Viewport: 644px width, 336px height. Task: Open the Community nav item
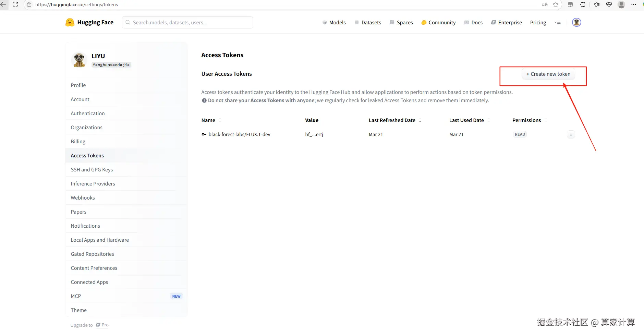pyautogui.click(x=439, y=22)
